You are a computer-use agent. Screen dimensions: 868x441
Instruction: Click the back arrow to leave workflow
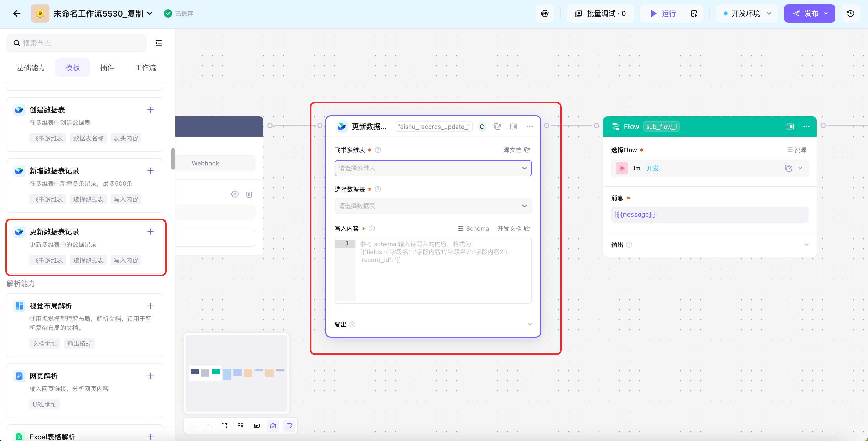coord(17,13)
